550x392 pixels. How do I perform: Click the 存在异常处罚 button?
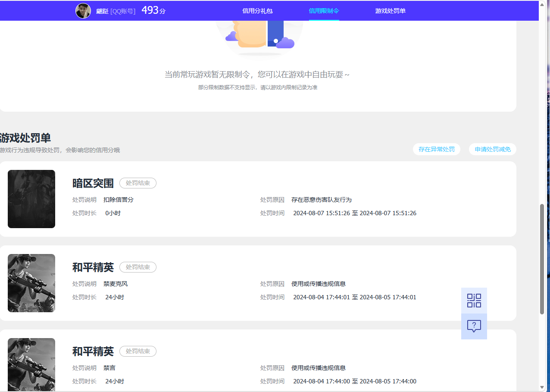click(x=437, y=149)
